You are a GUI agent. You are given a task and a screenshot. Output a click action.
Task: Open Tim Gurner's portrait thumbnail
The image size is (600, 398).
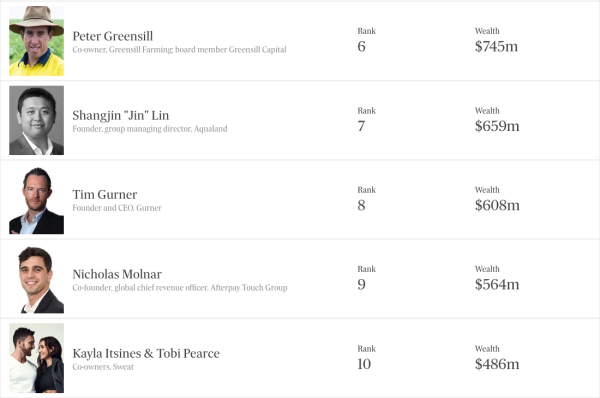pyautogui.click(x=36, y=200)
